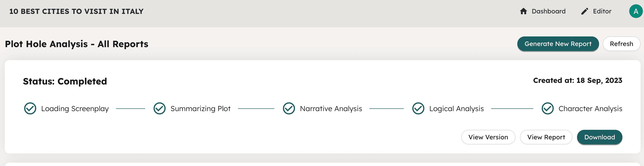
Task: Click the Logical Analysis checkmark icon
Action: (x=418, y=109)
